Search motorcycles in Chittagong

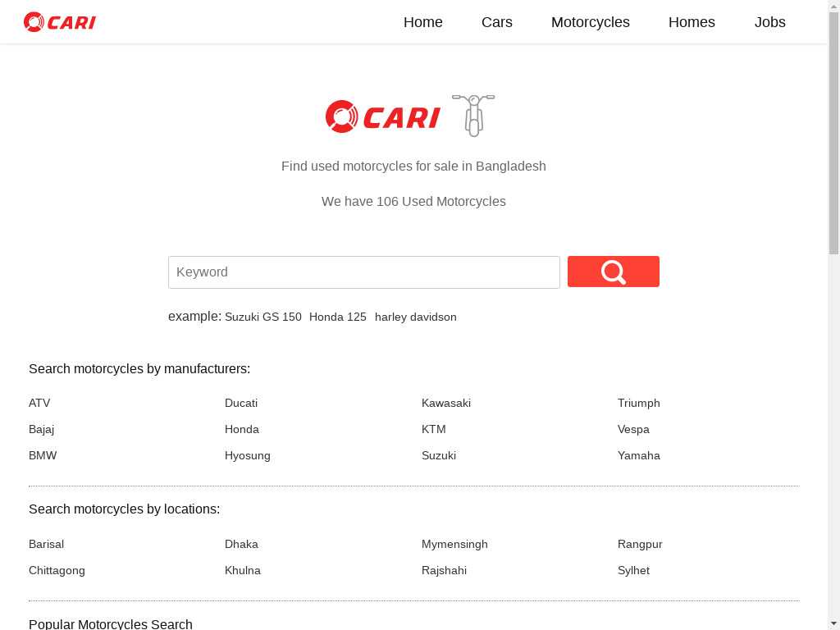pyautogui.click(x=57, y=570)
